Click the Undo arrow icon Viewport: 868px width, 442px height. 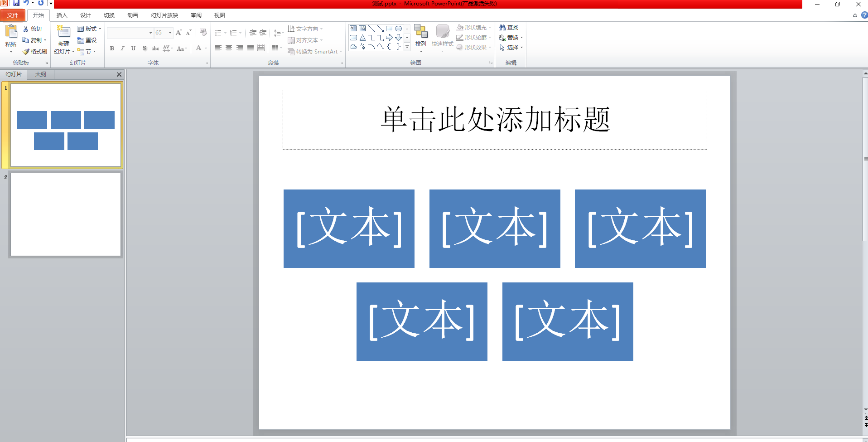[x=26, y=3]
